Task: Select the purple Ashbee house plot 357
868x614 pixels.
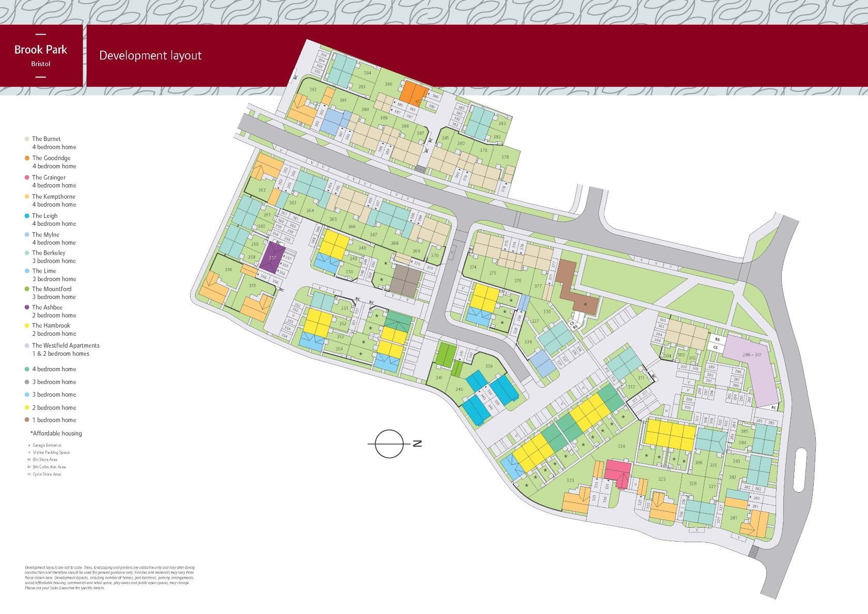Action: click(272, 257)
